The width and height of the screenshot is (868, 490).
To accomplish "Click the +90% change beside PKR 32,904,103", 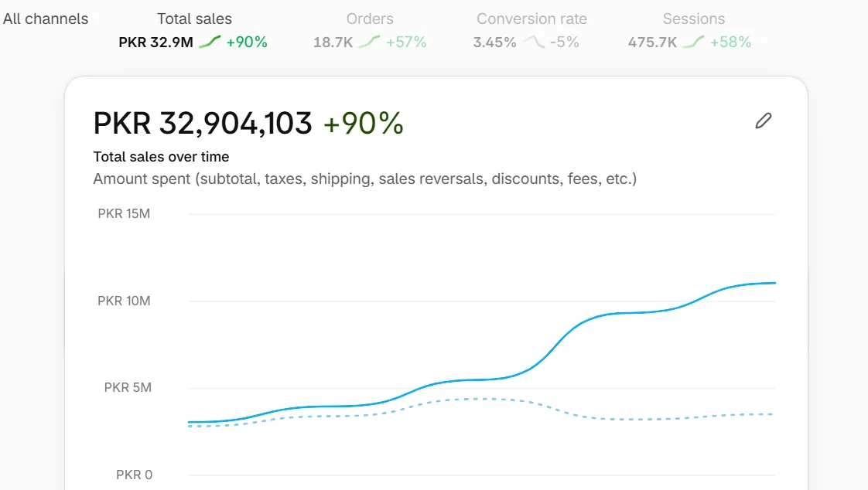I will click(363, 123).
